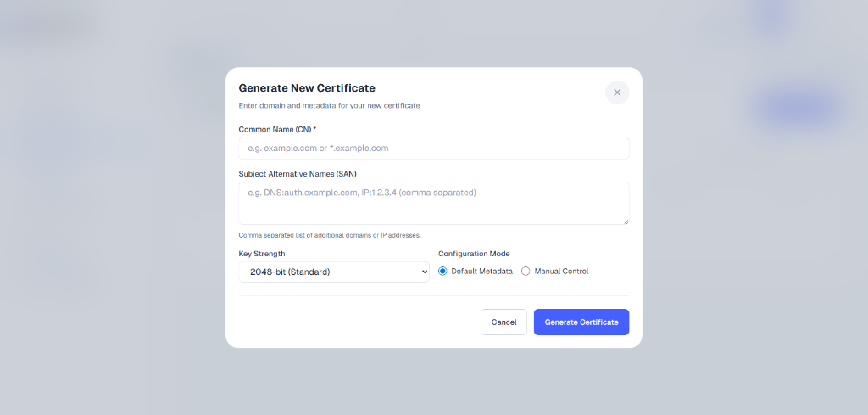Click the "Common Name (CN)" field label
The width and height of the screenshot is (868, 415).
pyautogui.click(x=275, y=129)
